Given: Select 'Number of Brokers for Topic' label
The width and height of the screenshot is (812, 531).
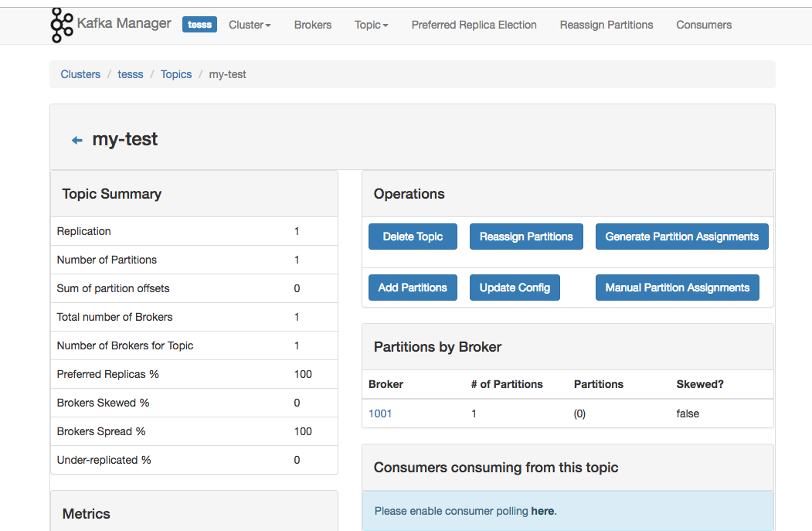Looking at the screenshot, I should [125, 345].
